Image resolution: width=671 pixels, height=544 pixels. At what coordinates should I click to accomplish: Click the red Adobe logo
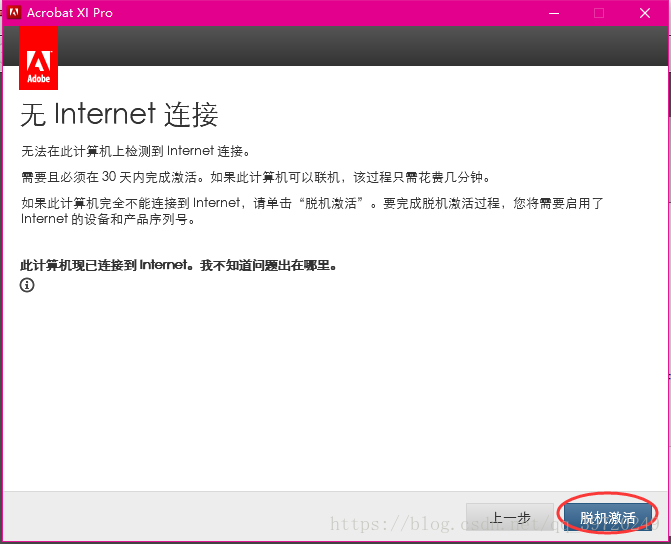[x=39, y=58]
